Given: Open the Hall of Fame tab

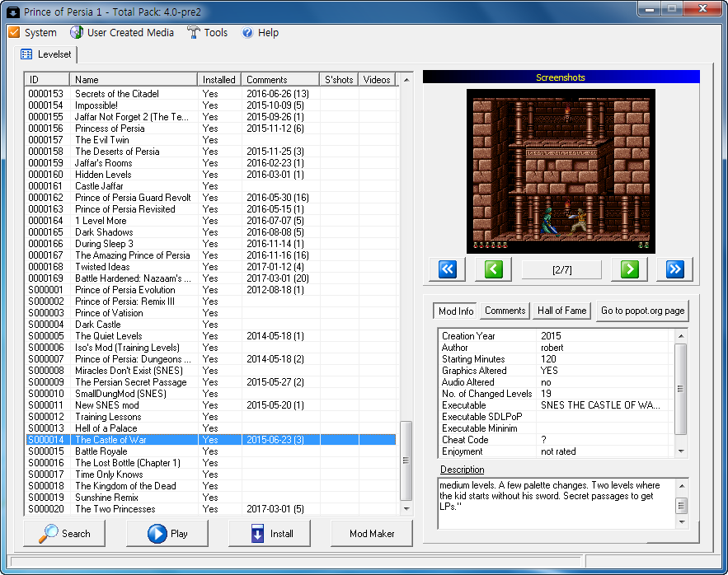Looking at the screenshot, I should tap(561, 311).
